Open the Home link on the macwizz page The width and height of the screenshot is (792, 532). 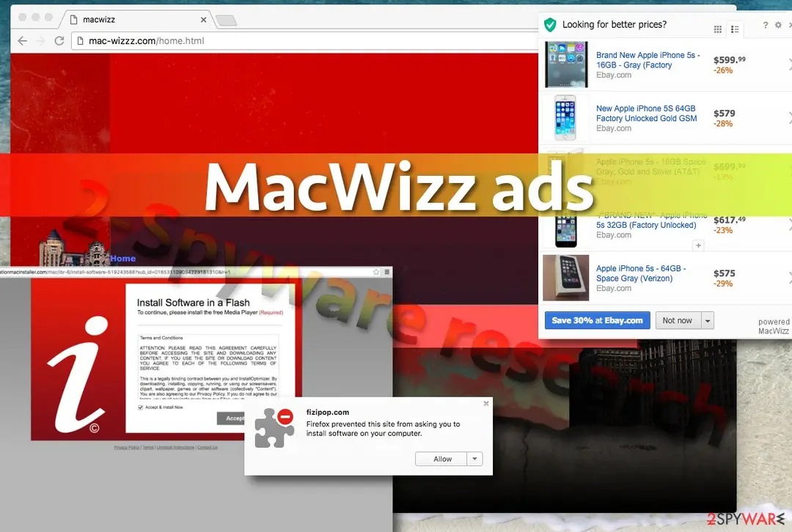coord(122,259)
